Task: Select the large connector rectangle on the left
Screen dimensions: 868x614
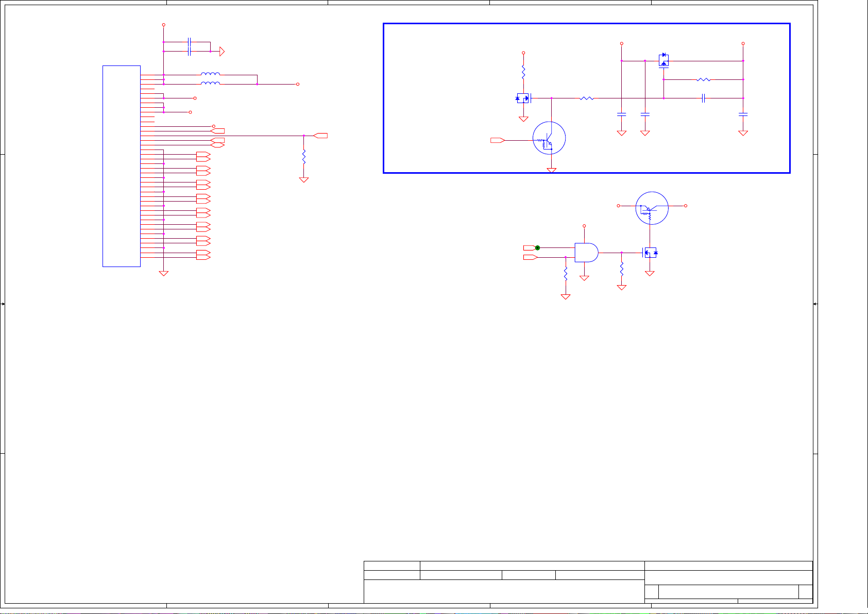Action: point(122,166)
